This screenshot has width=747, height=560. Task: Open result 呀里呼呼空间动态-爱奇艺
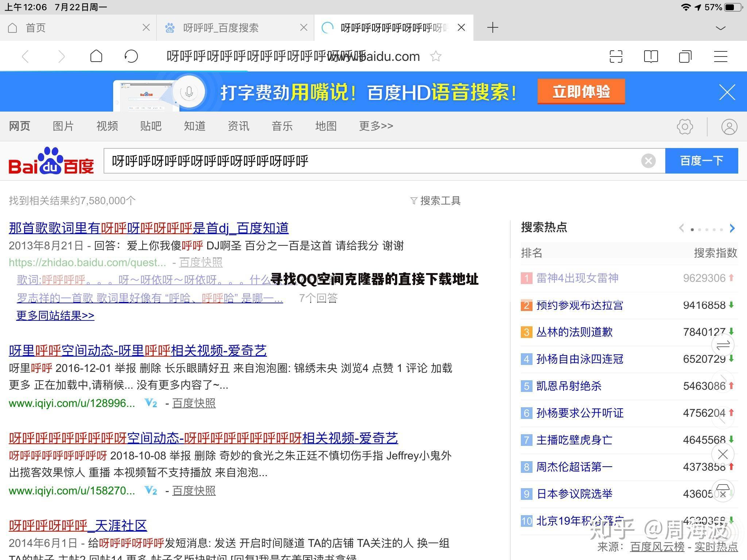[x=138, y=351]
